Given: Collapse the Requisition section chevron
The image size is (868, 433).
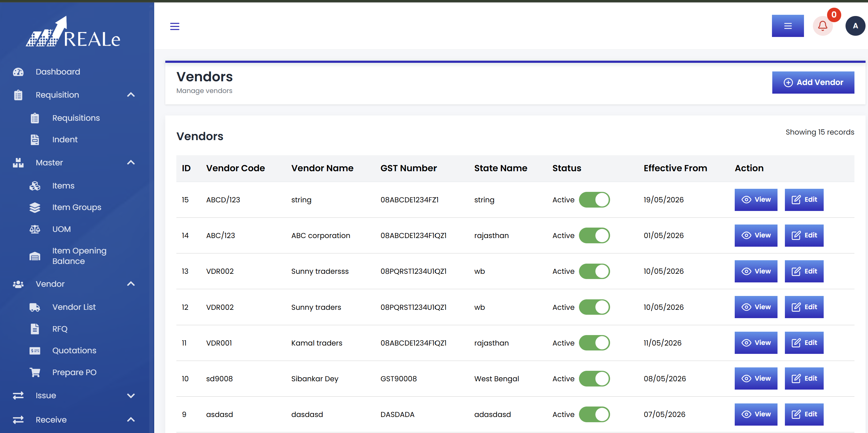Looking at the screenshot, I should pyautogui.click(x=131, y=95).
